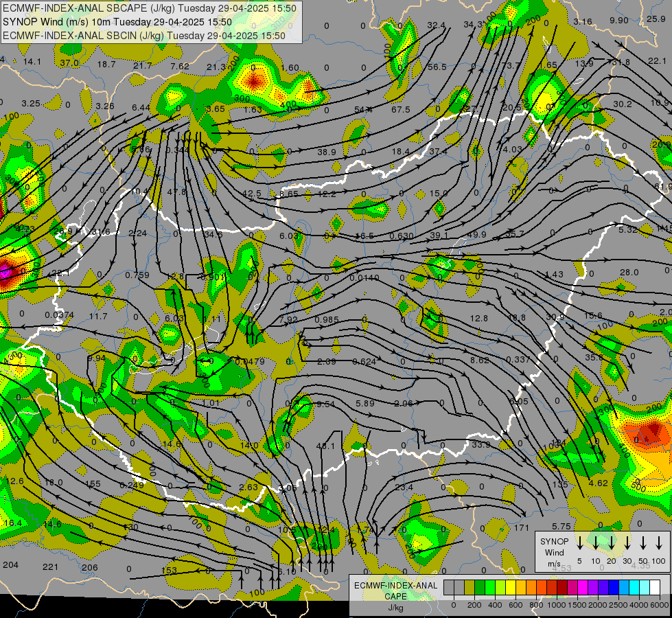
Task: Click the 7.62 value on the map
Action: [180, 66]
